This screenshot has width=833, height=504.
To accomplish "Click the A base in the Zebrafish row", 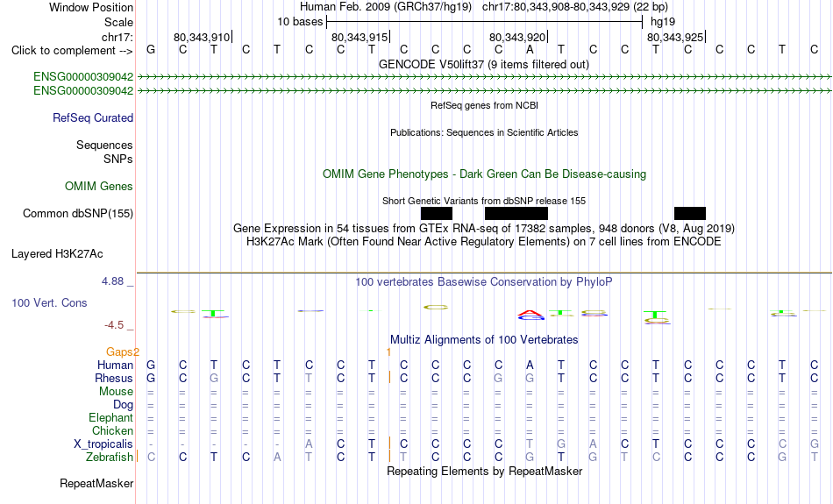I will [277, 457].
